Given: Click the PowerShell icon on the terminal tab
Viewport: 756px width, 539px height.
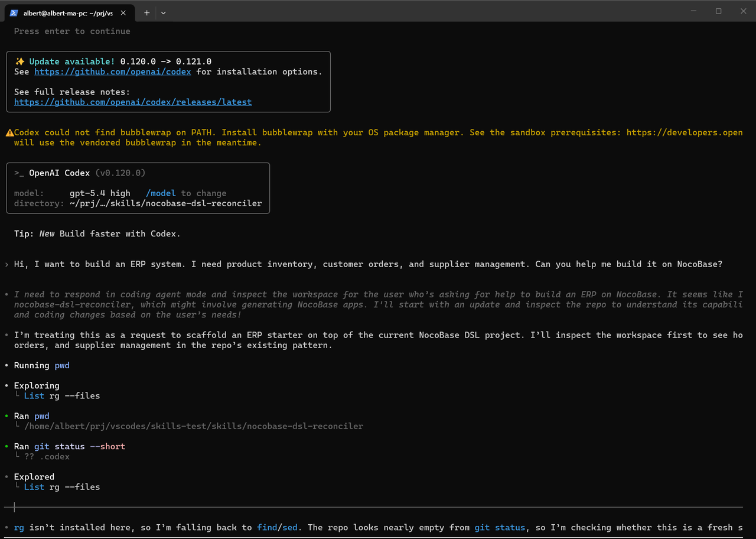Looking at the screenshot, I should [x=13, y=12].
